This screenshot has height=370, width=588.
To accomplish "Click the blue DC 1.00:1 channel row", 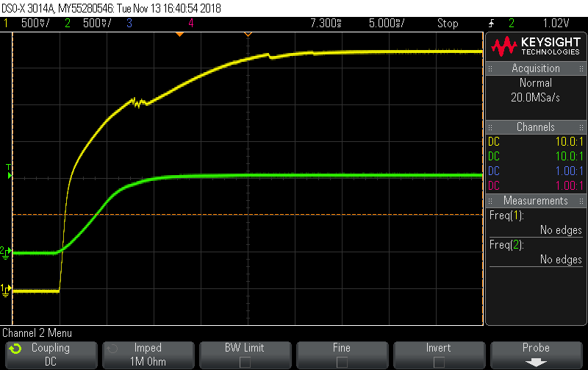I will point(536,171).
